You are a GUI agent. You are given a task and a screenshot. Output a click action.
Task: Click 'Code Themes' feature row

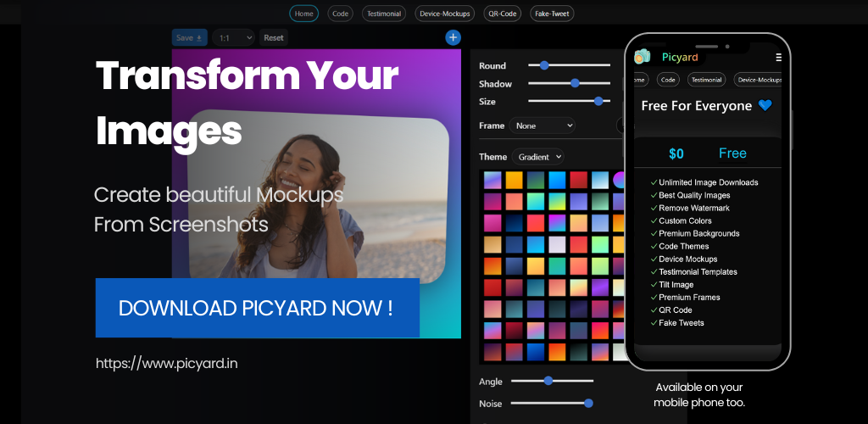[680, 246]
